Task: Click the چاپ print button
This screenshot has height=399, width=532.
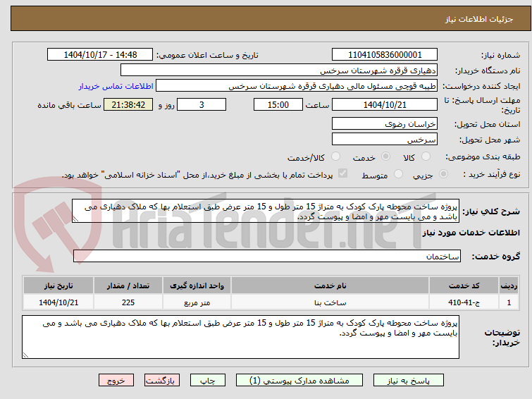Action: (208, 381)
